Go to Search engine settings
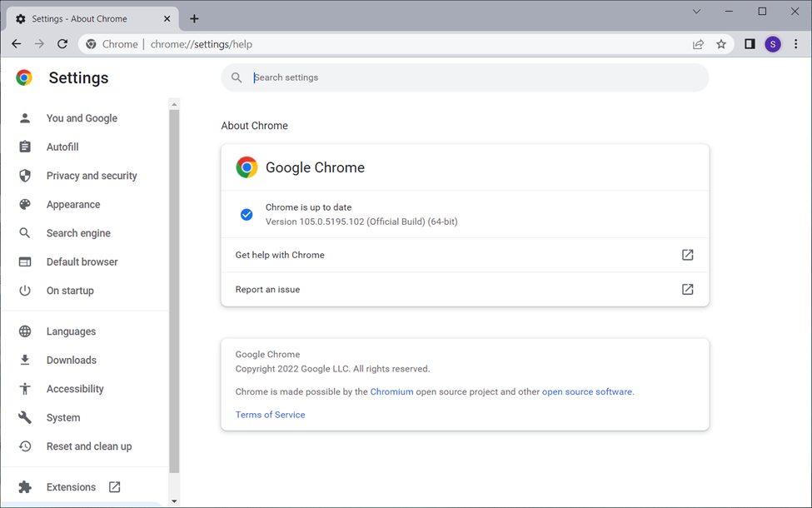 [x=78, y=233]
